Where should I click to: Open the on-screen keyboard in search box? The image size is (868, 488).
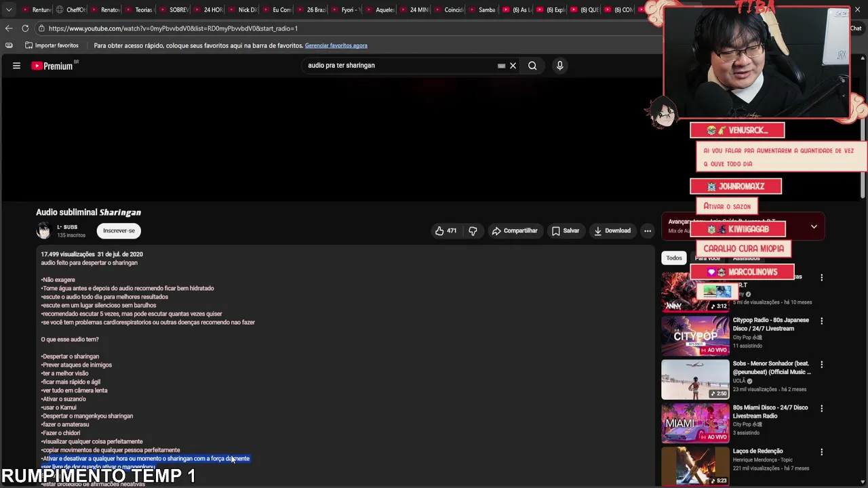(x=501, y=66)
